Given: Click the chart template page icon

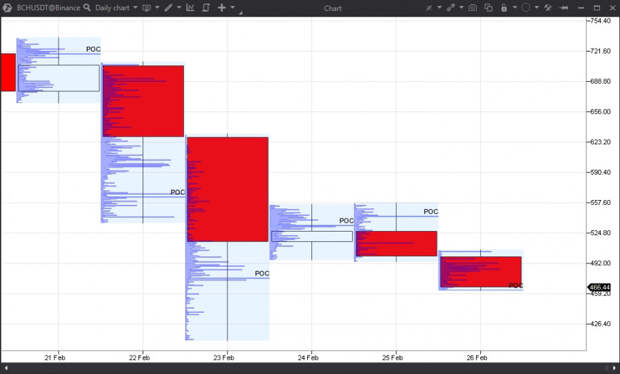Looking at the screenshot, I should coord(206,8).
